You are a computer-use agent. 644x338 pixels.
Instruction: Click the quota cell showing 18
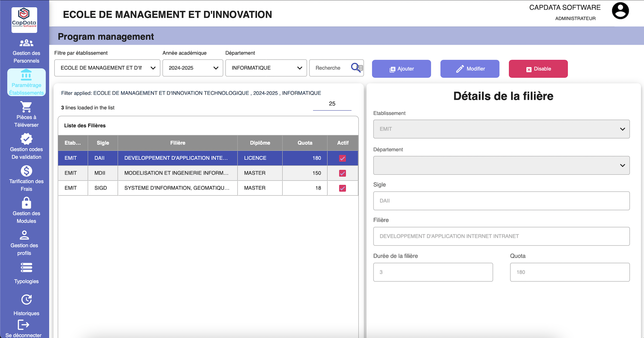[x=305, y=188]
